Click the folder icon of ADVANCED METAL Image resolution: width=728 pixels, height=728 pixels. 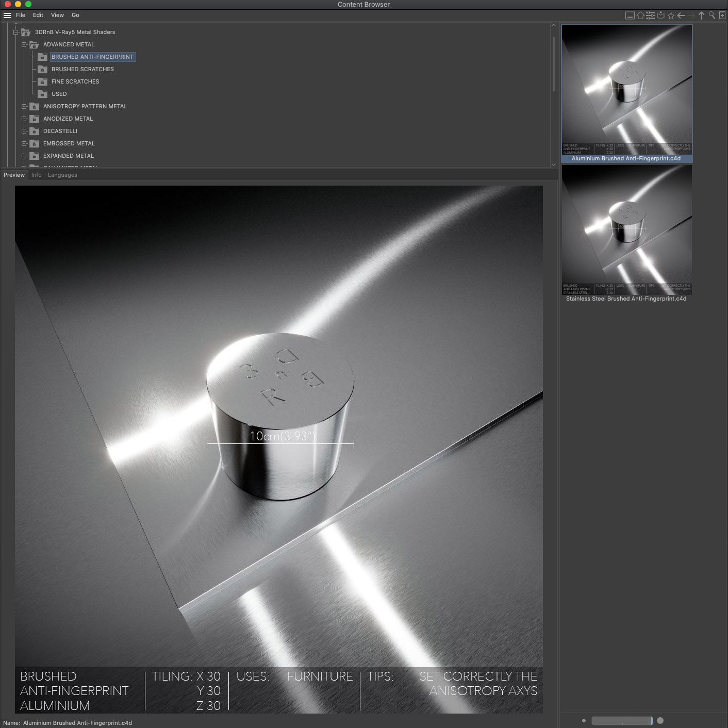pyautogui.click(x=34, y=44)
